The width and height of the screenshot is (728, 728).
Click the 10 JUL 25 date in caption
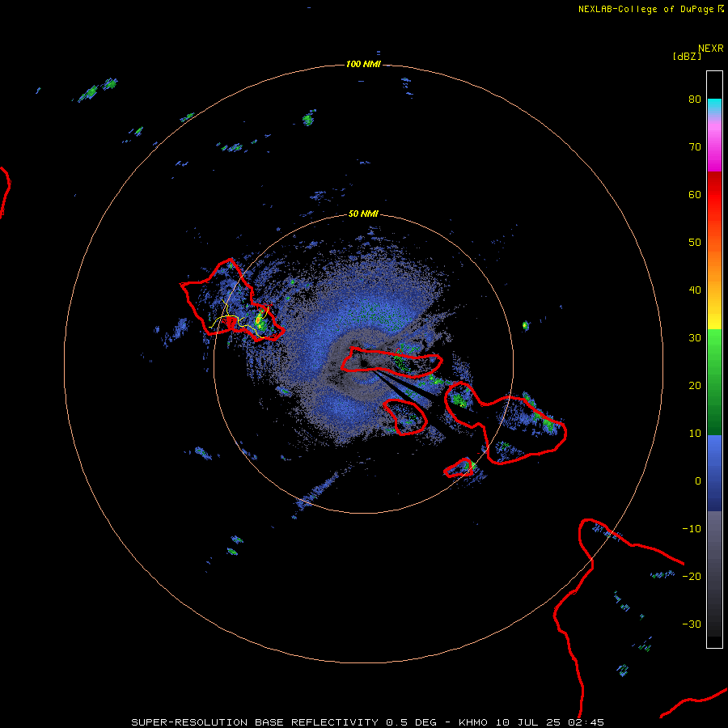coord(528,722)
